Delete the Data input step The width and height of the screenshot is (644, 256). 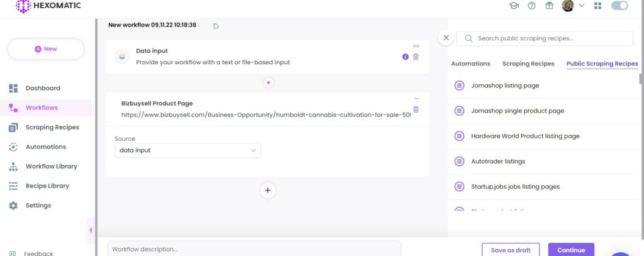click(x=416, y=57)
